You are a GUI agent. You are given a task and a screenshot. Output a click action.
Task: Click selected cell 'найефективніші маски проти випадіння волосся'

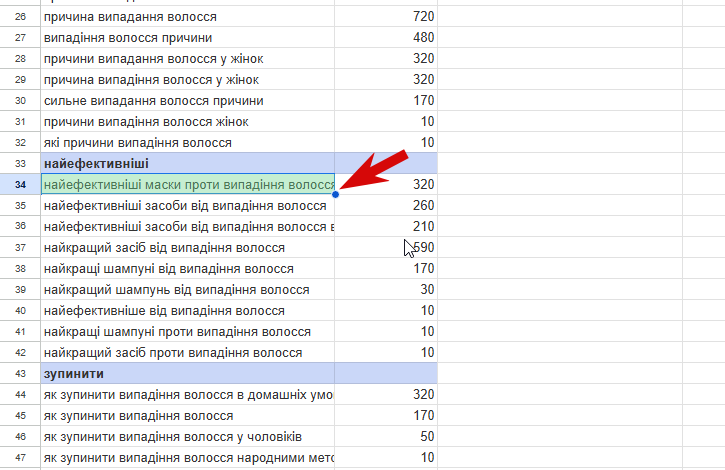(x=188, y=185)
